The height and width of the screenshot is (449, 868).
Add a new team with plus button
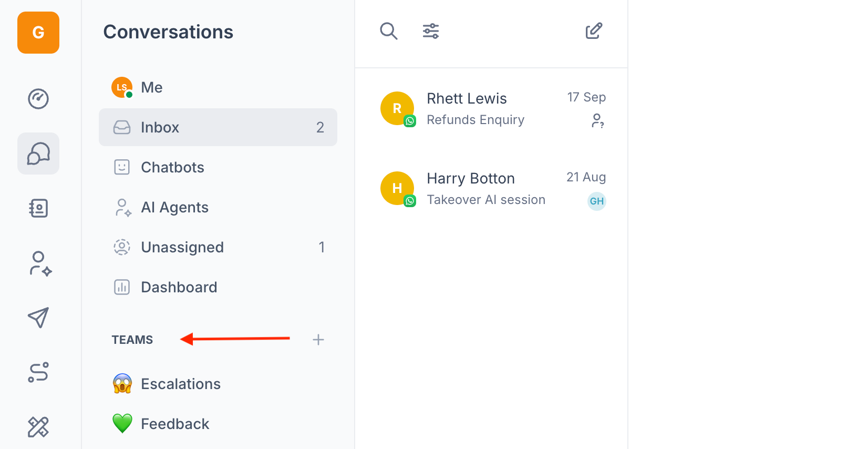click(318, 340)
